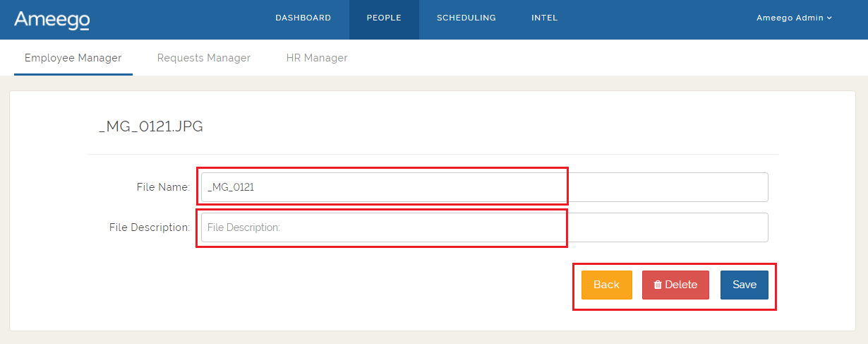Click the "File Name:" label

[x=163, y=187]
